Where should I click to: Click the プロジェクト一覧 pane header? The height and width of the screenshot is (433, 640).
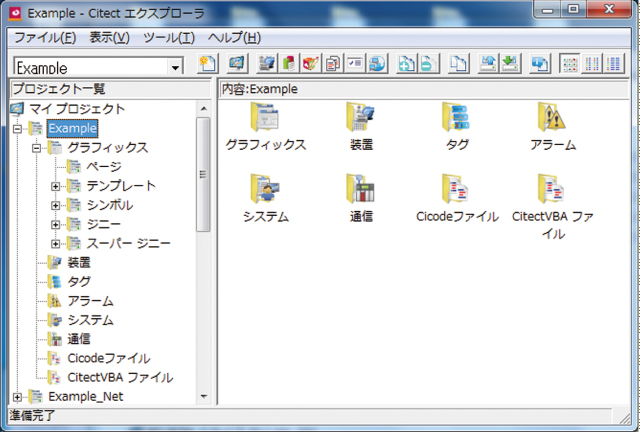point(110,89)
